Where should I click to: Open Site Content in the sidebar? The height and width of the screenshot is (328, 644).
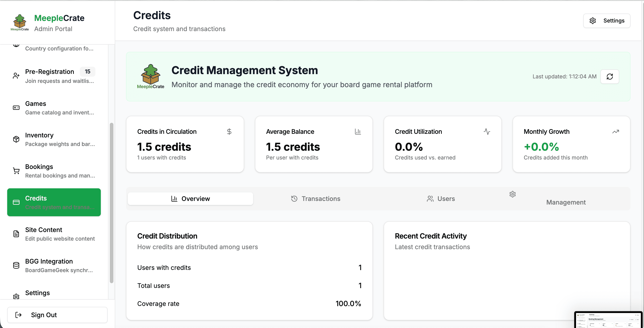[x=54, y=234]
